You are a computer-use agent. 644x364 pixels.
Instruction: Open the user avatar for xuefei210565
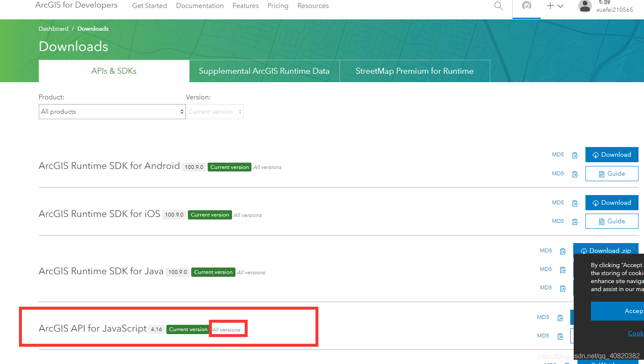pos(585,6)
